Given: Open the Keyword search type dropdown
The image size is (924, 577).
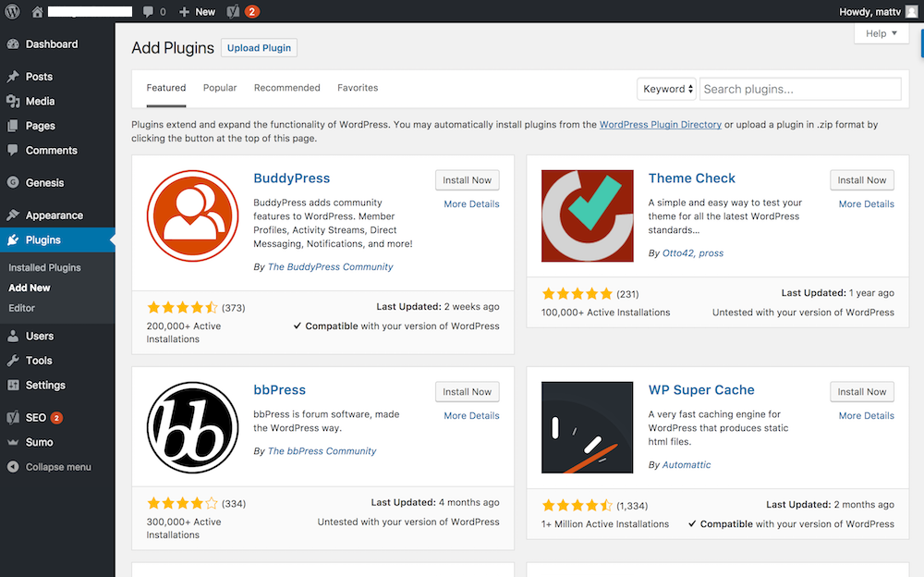Looking at the screenshot, I should (666, 89).
